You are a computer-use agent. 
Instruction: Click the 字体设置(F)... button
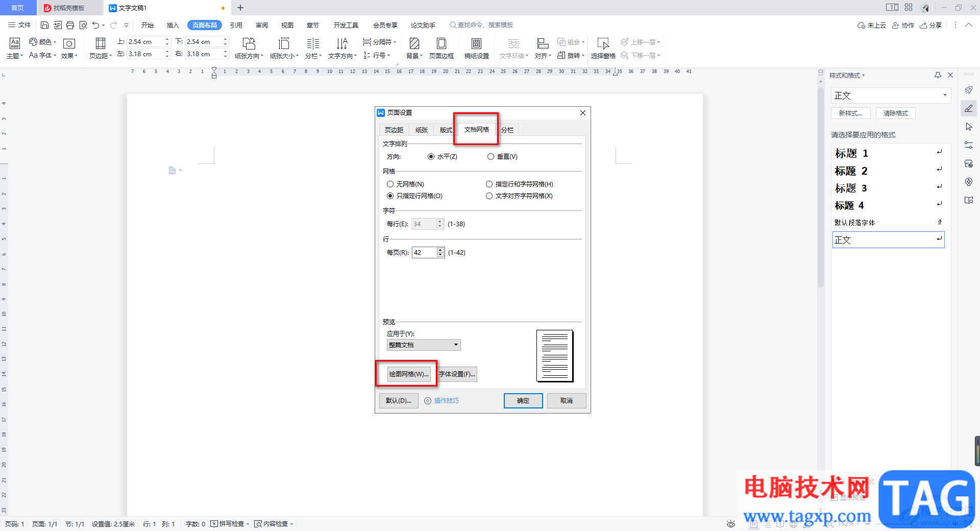tap(457, 374)
